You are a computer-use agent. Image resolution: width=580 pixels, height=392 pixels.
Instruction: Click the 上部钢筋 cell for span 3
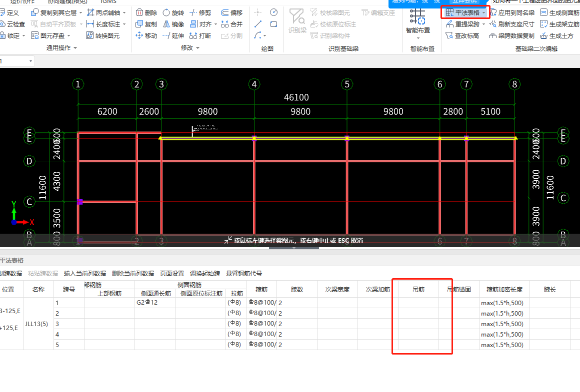coord(109,324)
